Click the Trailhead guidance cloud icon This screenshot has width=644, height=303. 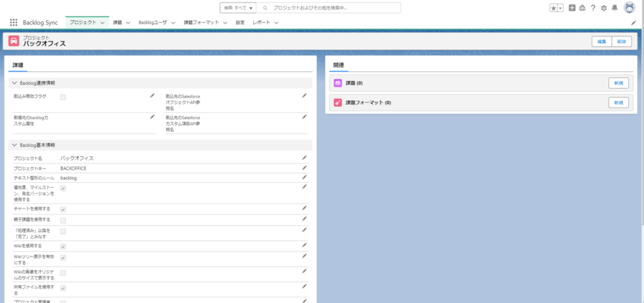coord(582,8)
